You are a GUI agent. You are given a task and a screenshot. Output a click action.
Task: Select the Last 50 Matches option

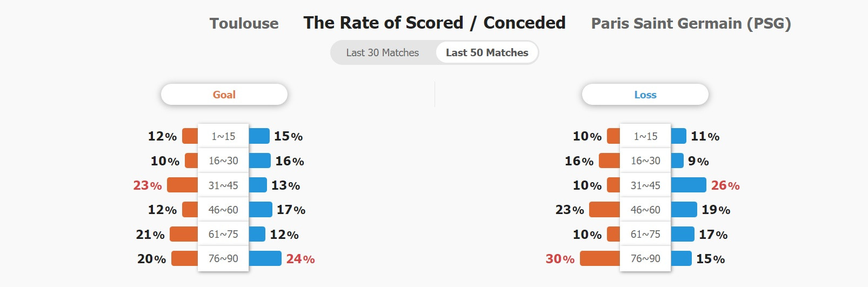tap(487, 52)
